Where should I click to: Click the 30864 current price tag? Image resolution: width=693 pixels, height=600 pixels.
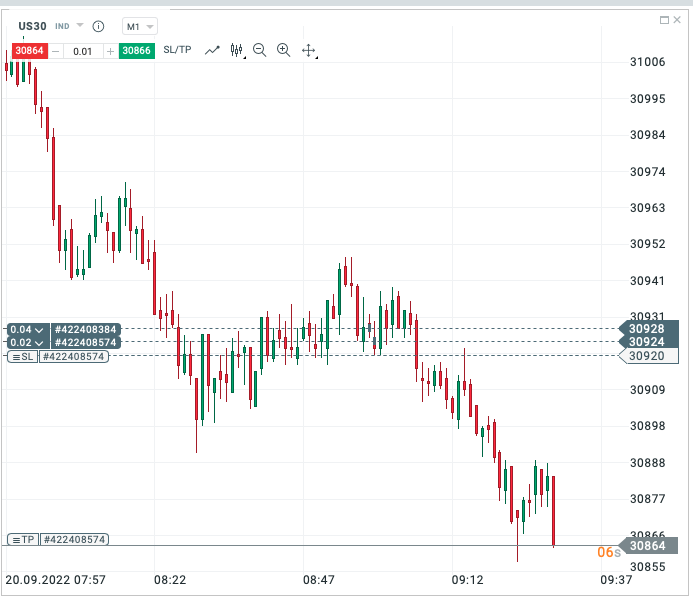pyautogui.click(x=648, y=546)
